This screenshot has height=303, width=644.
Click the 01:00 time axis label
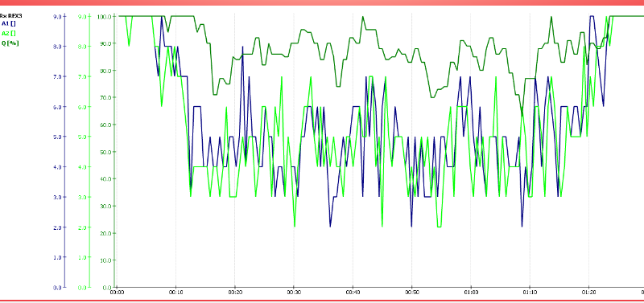[x=471, y=293]
